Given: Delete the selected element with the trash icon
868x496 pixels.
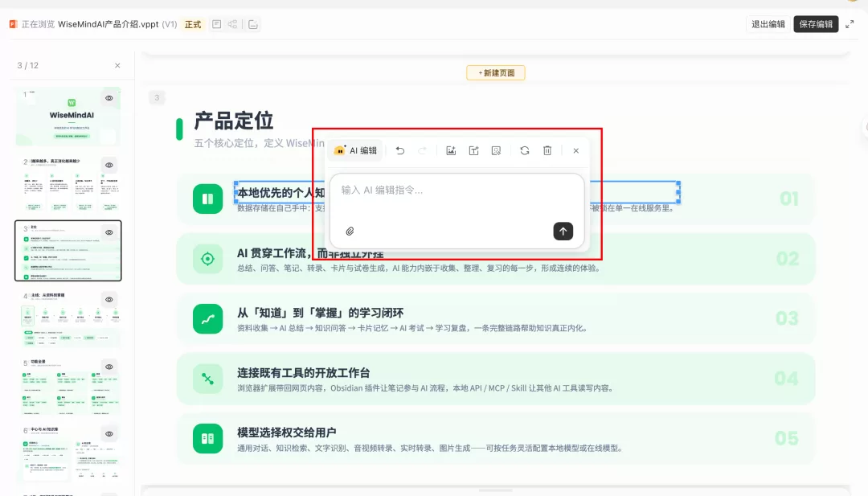Looking at the screenshot, I should (547, 150).
